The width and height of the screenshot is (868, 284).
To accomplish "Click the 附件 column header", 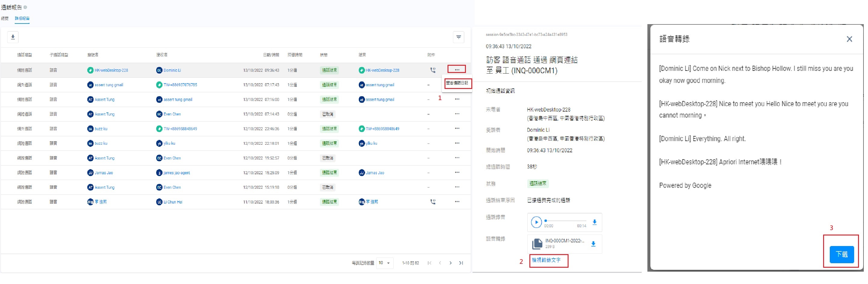I will coord(431,55).
